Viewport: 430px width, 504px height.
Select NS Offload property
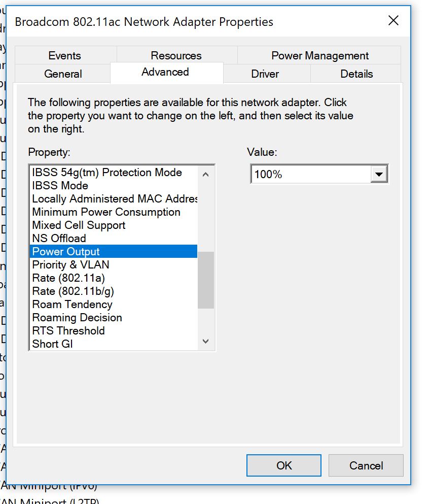click(114, 238)
